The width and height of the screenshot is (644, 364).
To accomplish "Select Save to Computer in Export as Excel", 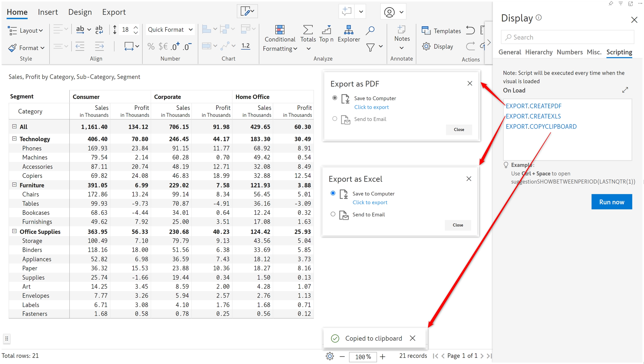I will click(x=333, y=193).
